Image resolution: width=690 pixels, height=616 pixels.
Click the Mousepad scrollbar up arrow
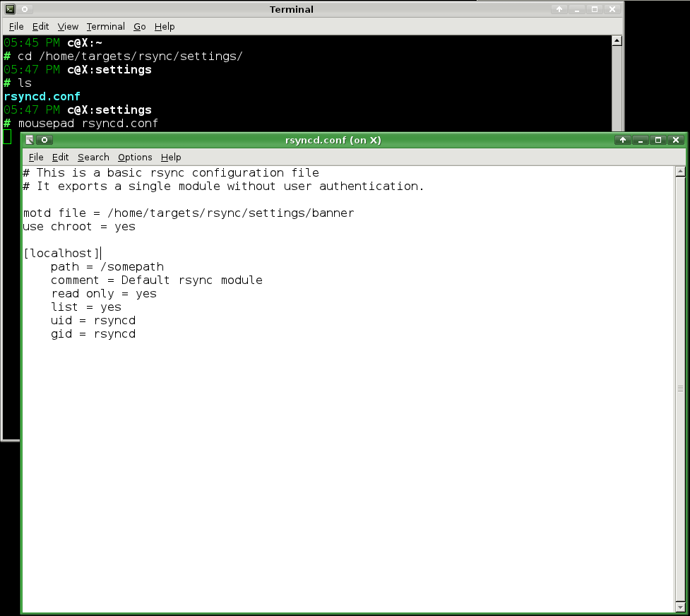[x=680, y=171]
